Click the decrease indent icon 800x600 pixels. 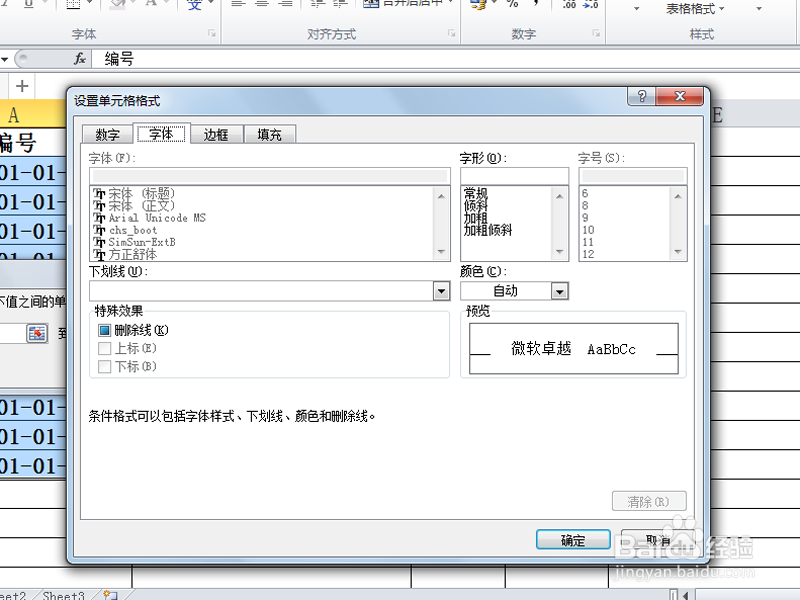[318, 4]
